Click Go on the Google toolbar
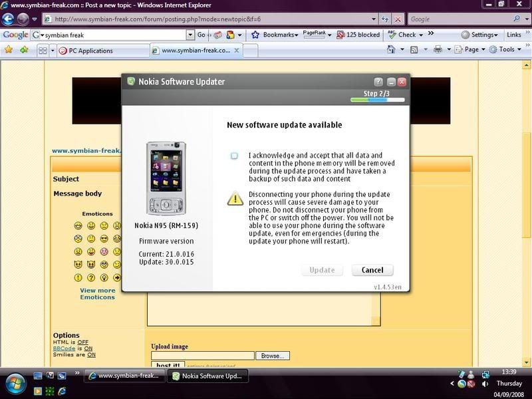This screenshot has width=532, height=399. tap(201, 35)
